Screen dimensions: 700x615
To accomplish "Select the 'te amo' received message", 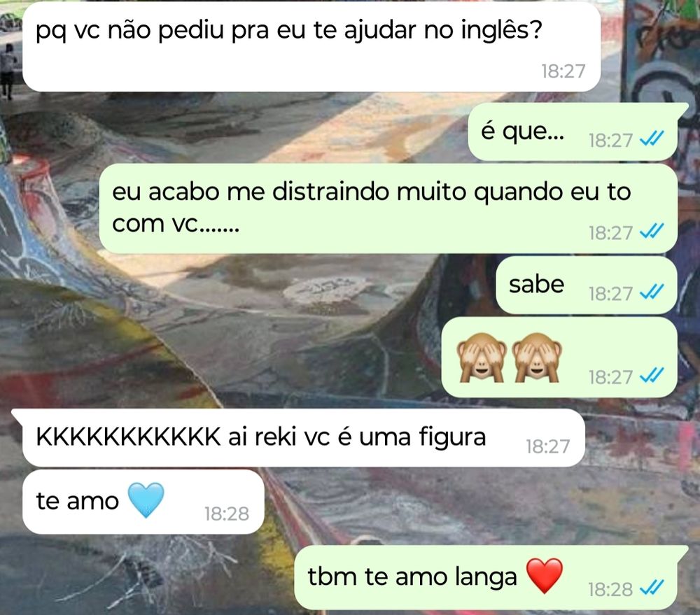I will pos(143,502).
